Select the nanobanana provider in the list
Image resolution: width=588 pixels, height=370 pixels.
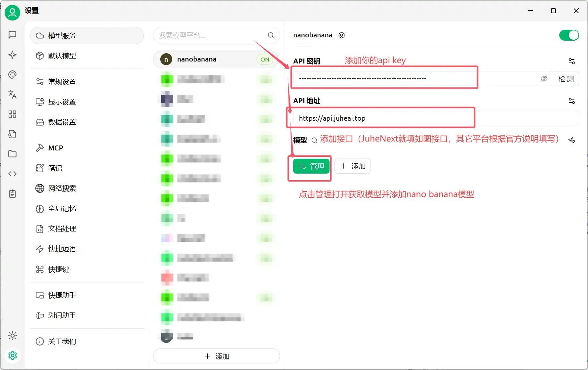tap(216, 59)
